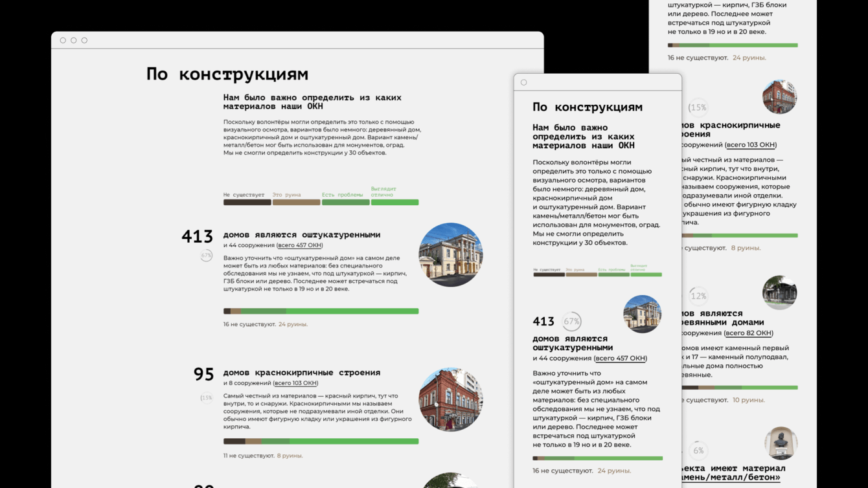
Task: Click the 67% circle badge under 413
Action: (206, 256)
